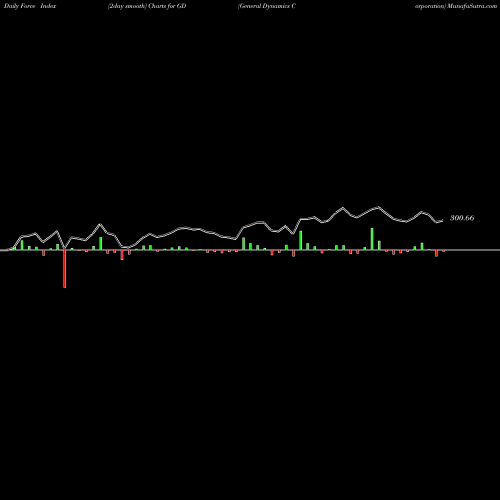The width and height of the screenshot is (500, 500).
Task: Click the 'Daily Force Index' title text
Action: [30, 6]
